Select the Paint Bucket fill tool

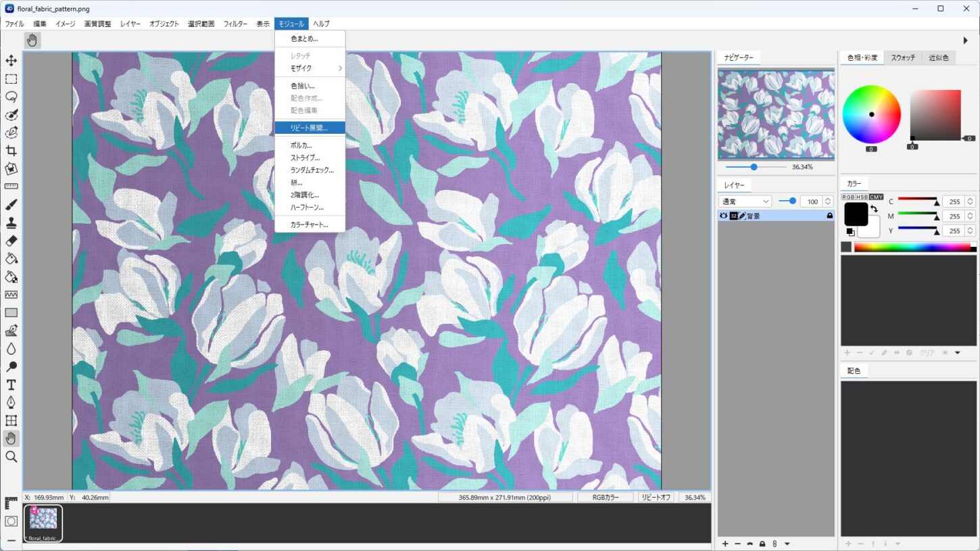click(x=11, y=258)
